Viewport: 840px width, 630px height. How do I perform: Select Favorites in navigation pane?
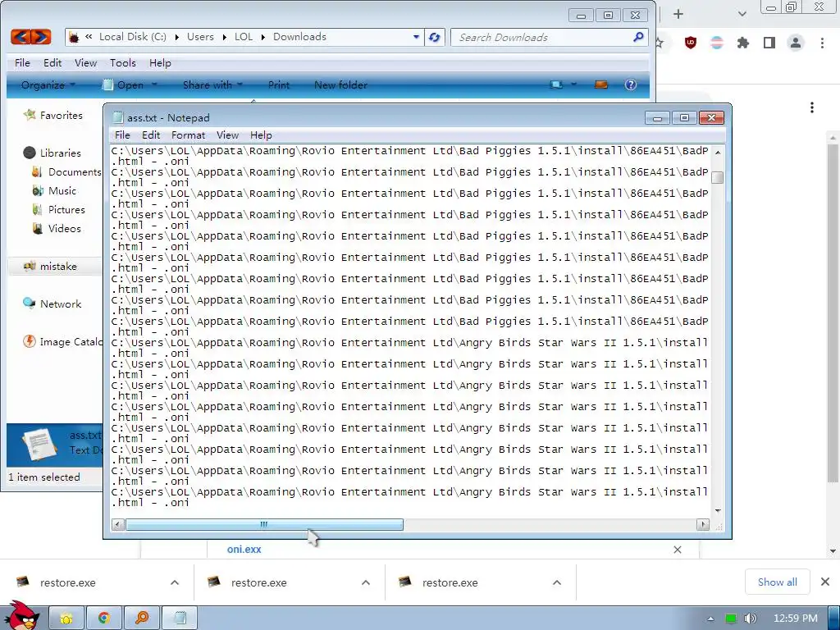62,115
